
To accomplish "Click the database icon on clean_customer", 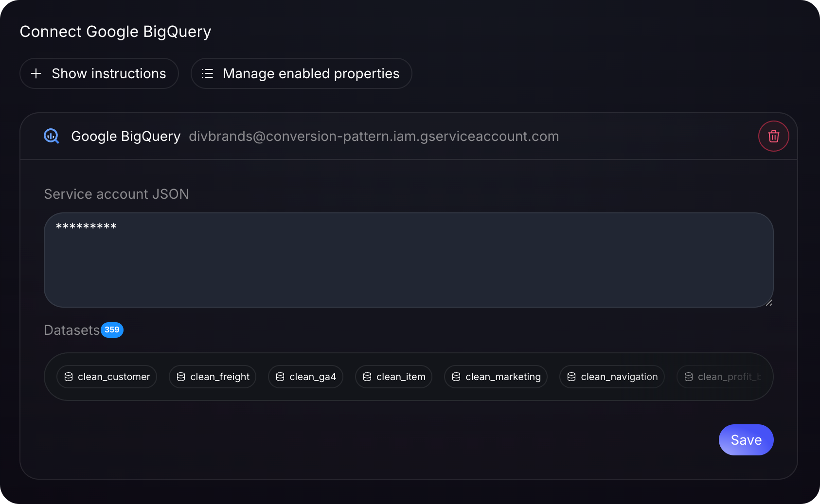I will tap(69, 377).
